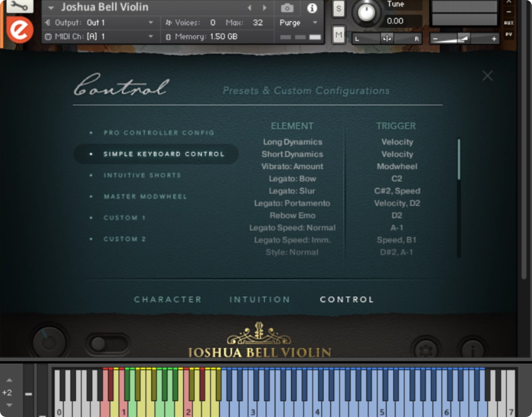
Task: Select the Master Modwheel preset
Action: pyautogui.click(x=145, y=196)
